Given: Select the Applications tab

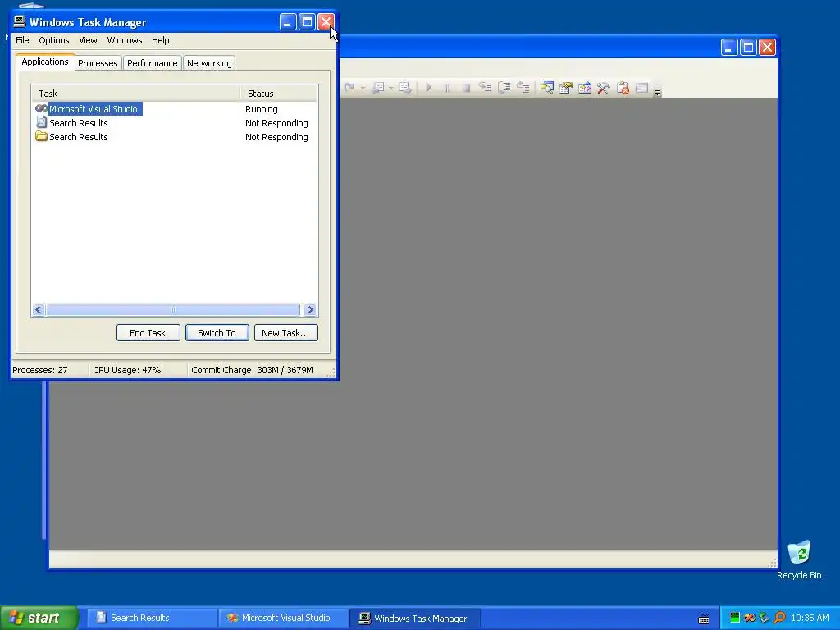Looking at the screenshot, I should click(x=45, y=62).
